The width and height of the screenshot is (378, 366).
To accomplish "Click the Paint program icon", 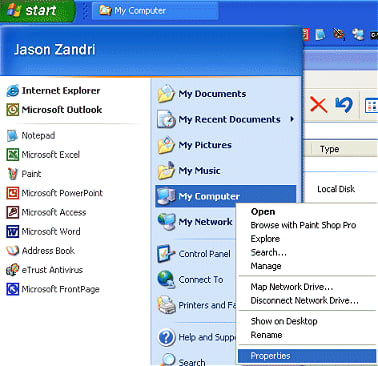I will coord(13,174).
